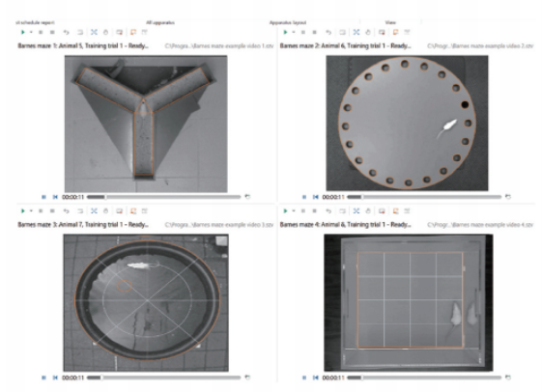Start the test for Barnes maze 1
Image resolution: width=542 pixels, height=392 pixels.
coord(23,32)
